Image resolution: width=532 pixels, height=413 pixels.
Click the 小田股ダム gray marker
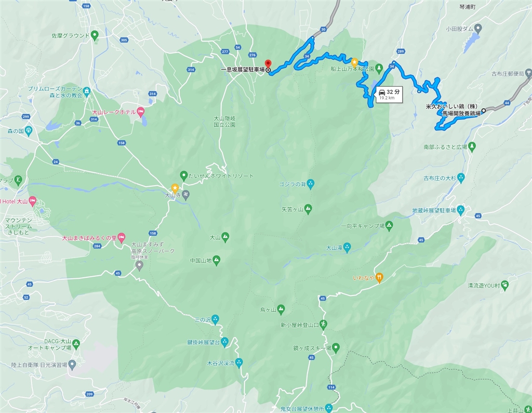click(x=478, y=29)
